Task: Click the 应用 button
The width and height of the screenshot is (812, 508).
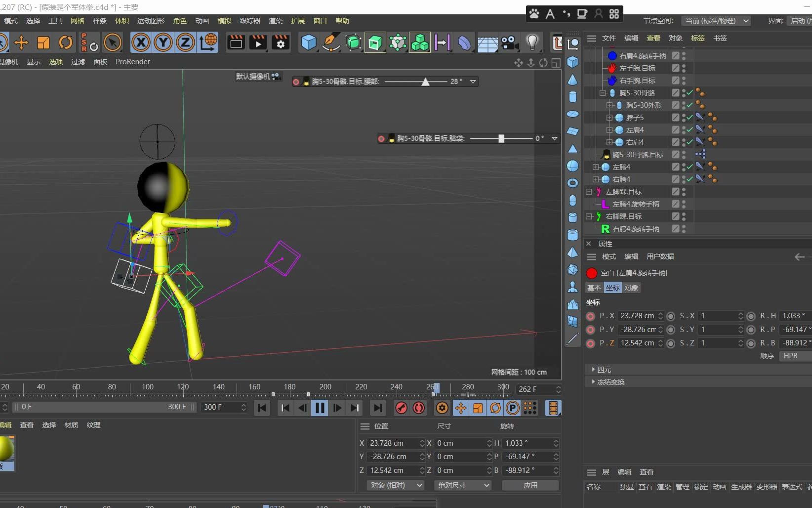Action: (529, 485)
